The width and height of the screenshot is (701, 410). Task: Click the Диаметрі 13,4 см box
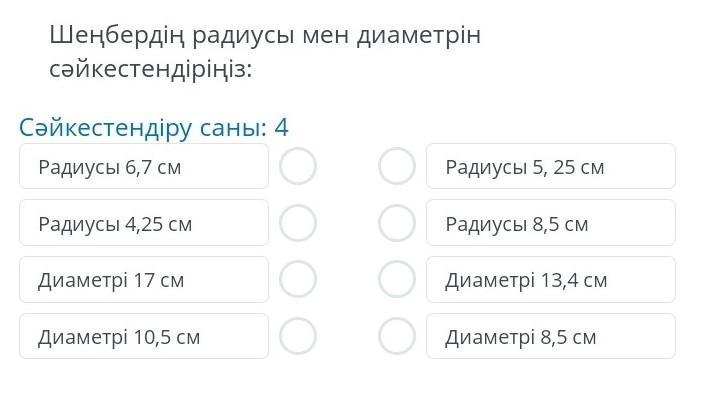[x=550, y=280]
